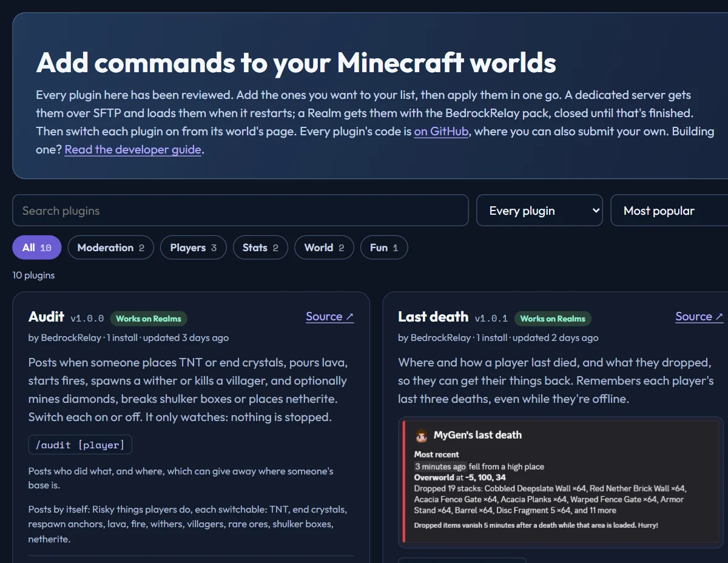
Task: Click 'by BedrockRelay · 1 install · updated 2 days ago'
Action: click(x=498, y=338)
